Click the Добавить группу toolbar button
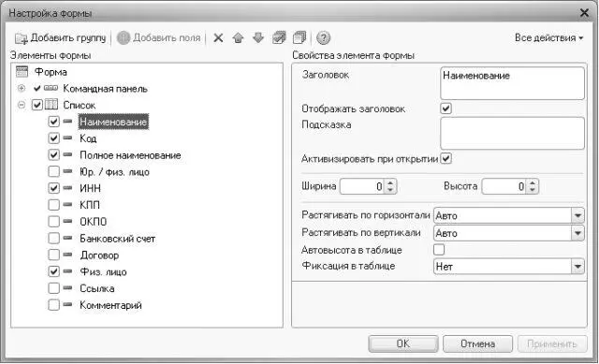The image size is (599, 364). coord(60,37)
